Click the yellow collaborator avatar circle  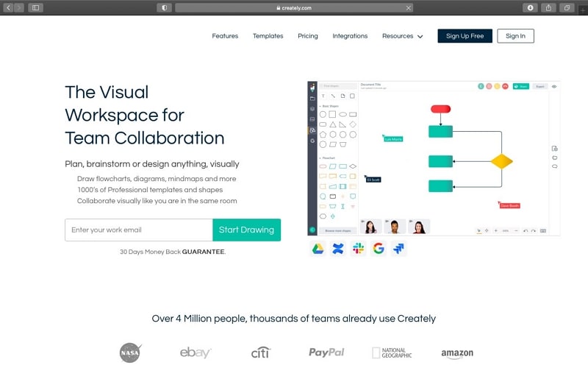pos(497,86)
